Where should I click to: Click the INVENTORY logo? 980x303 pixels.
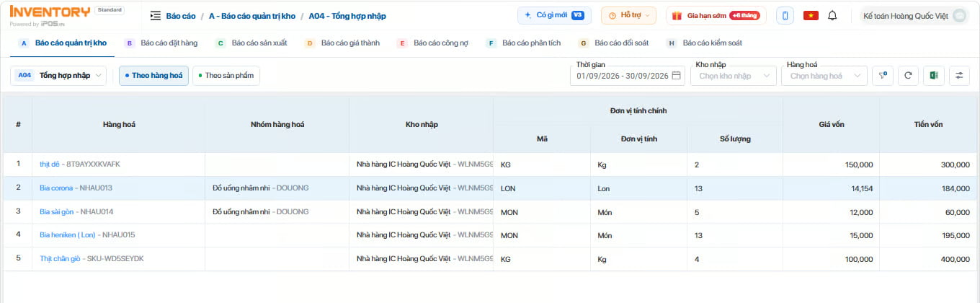(x=50, y=12)
